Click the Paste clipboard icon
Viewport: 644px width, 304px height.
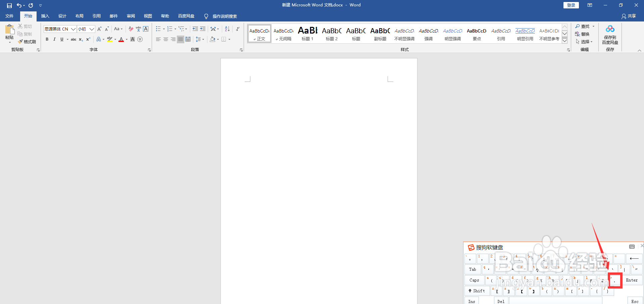coord(9,29)
